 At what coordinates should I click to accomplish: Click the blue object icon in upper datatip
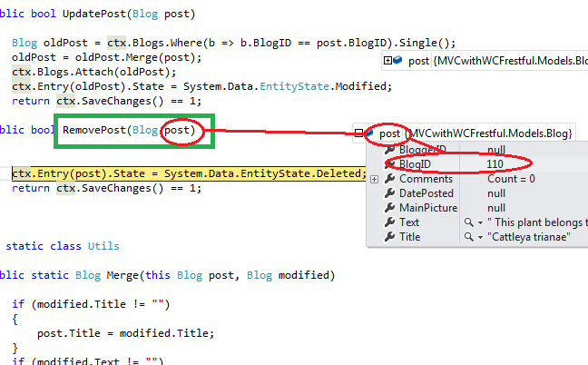coord(397,60)
